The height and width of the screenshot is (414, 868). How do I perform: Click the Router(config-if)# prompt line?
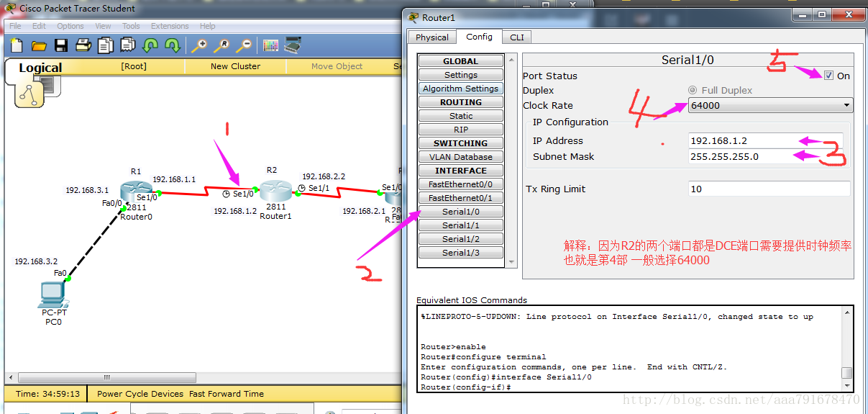pos(465,387)
